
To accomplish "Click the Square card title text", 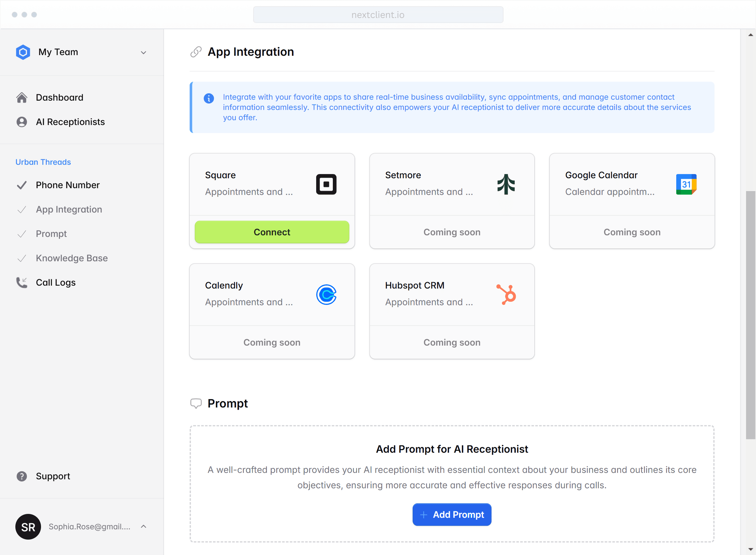I will pyautogui.click(x=221, y=175).
